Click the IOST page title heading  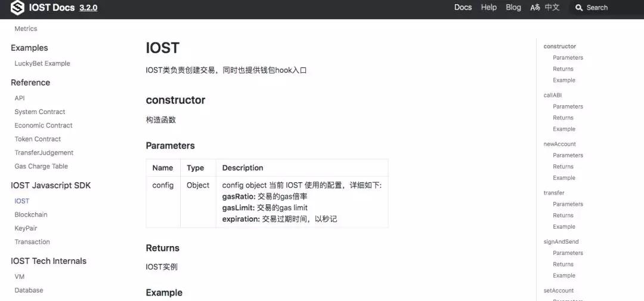[x=163, y=48]
